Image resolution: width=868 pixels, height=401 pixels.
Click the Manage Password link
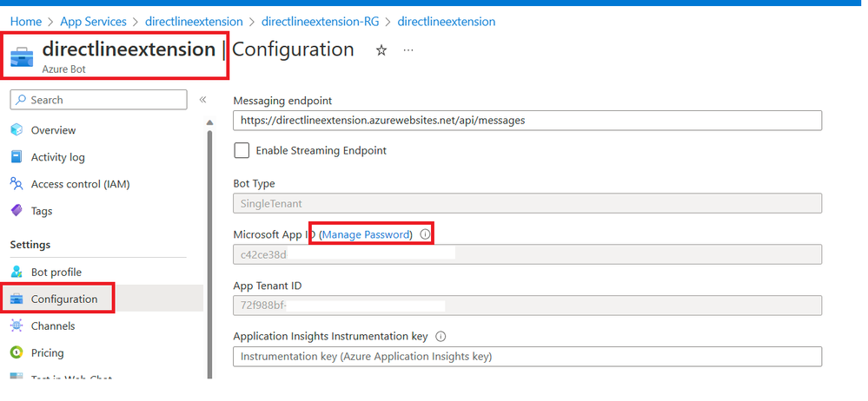[367, 234]
